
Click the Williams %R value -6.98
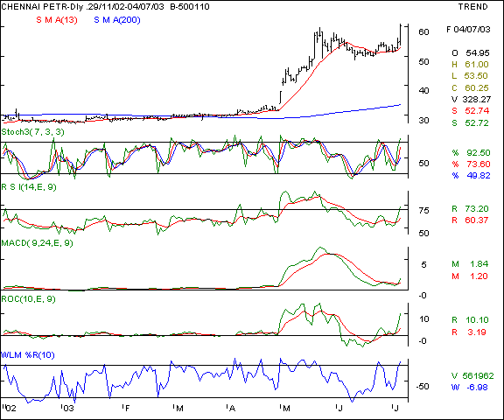[477, 388]
